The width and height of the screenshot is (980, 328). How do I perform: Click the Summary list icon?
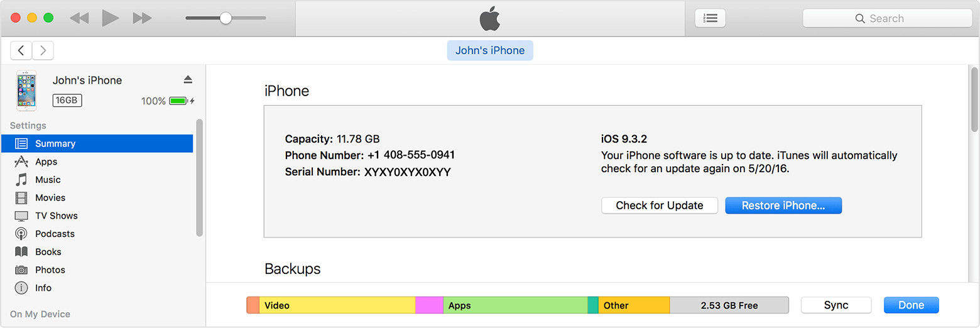pos(21,143)
